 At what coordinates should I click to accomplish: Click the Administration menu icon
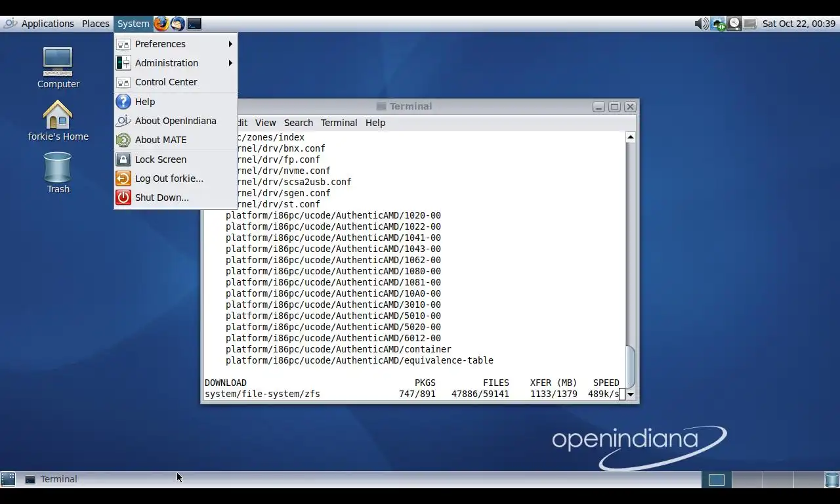pos(123,63)
